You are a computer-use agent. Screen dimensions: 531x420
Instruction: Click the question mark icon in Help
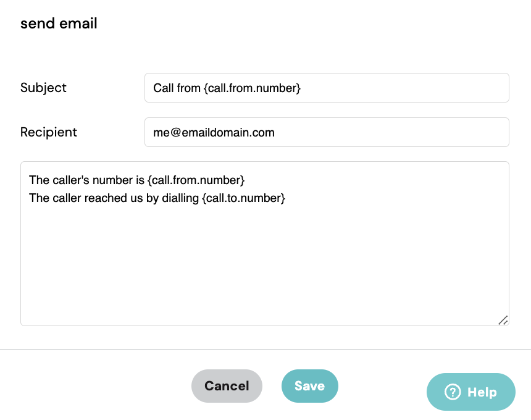(x=453, y=392)
